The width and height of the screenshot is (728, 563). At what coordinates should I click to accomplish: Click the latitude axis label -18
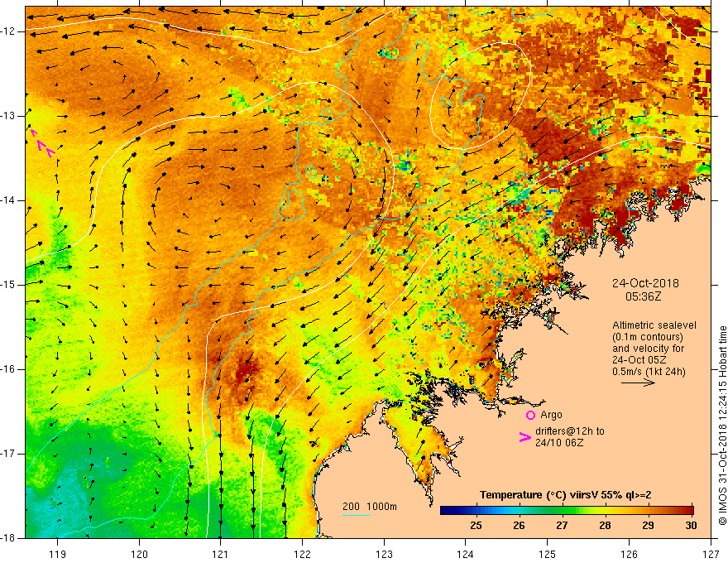tap(9, 538)
